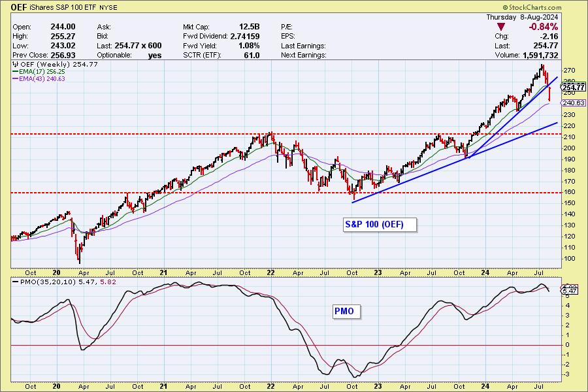Click the black line swatch beside PMO(35,20,10)
Screen dimensions: 588x392
point(16,282)
